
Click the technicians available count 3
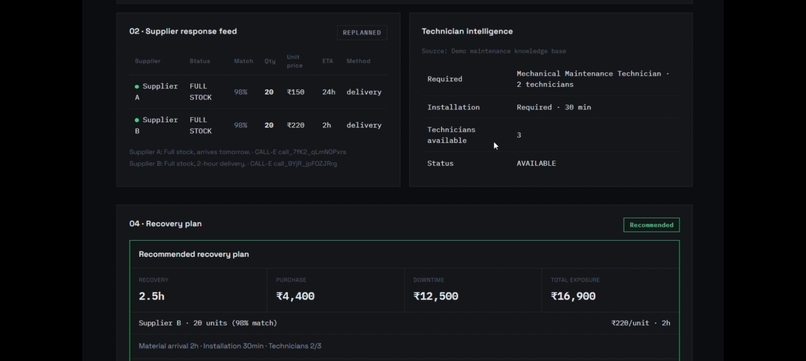519,135
